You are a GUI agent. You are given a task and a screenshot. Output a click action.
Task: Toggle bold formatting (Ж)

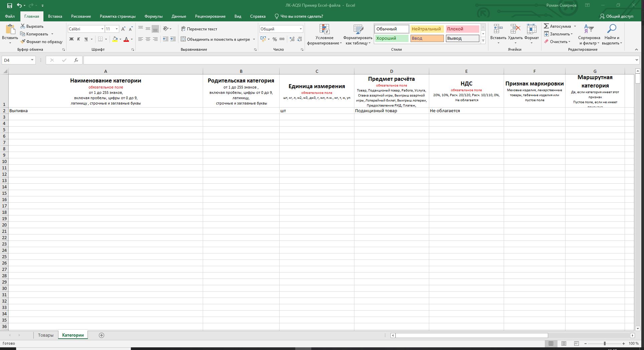[71, 39]
